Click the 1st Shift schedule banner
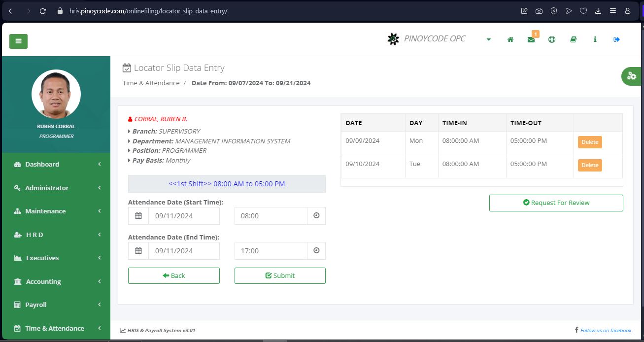Viewport: 644px width, 342px height. pos(227,184)
